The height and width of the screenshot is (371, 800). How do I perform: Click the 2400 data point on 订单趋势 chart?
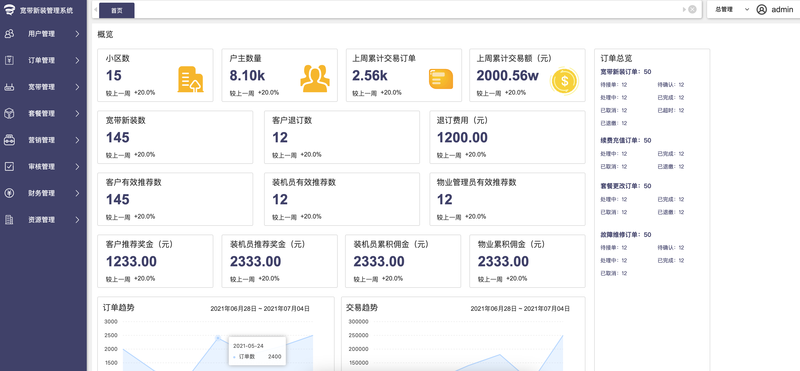point(218,338)
